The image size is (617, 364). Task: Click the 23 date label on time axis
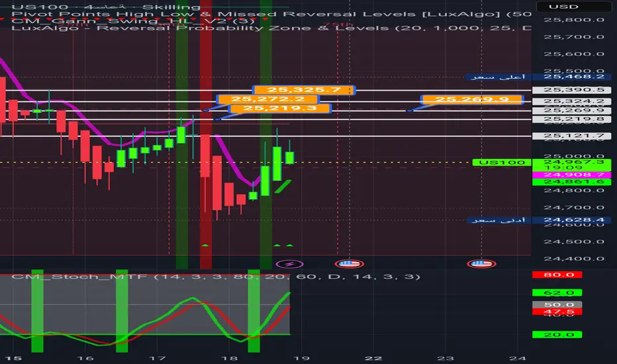coord(446,358)
